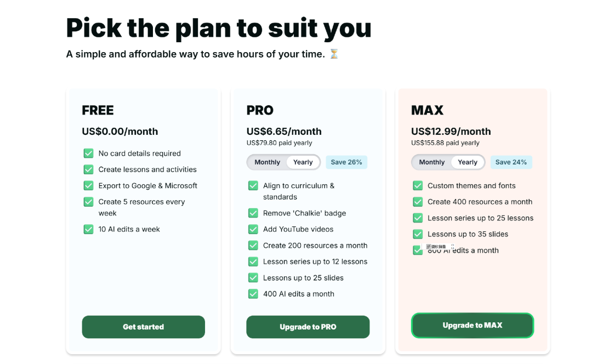
Task: Click checkmark beside 'Create 400 resources a month'
Action: point(417,202)
